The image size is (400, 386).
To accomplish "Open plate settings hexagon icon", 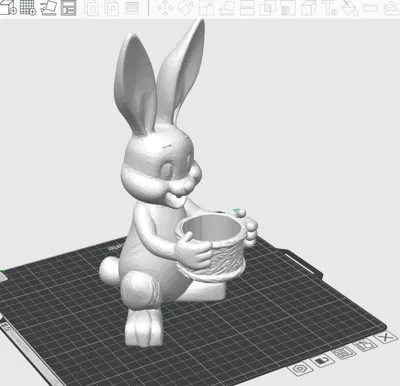I will (x=300, y=369).
